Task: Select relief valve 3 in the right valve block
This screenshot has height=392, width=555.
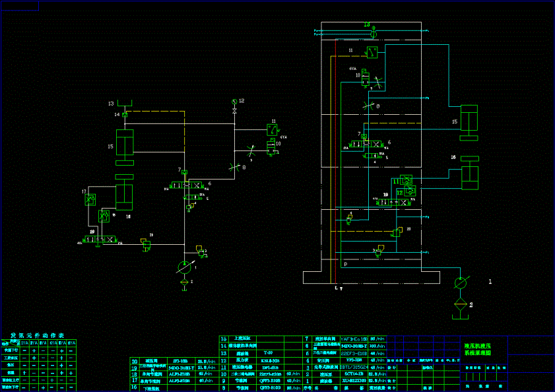Action: pos(379,251)
